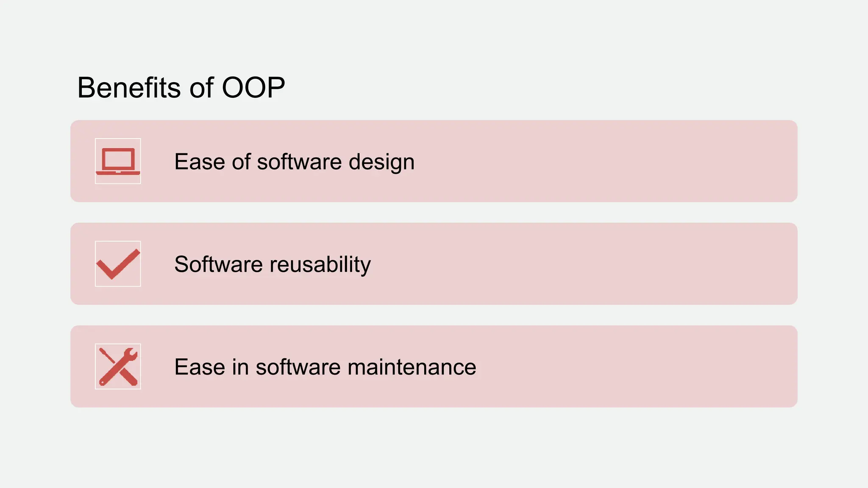Select the 'Benefits of OOP' slide title
This screenshot has width=868, height=488.
click(181, 88)
